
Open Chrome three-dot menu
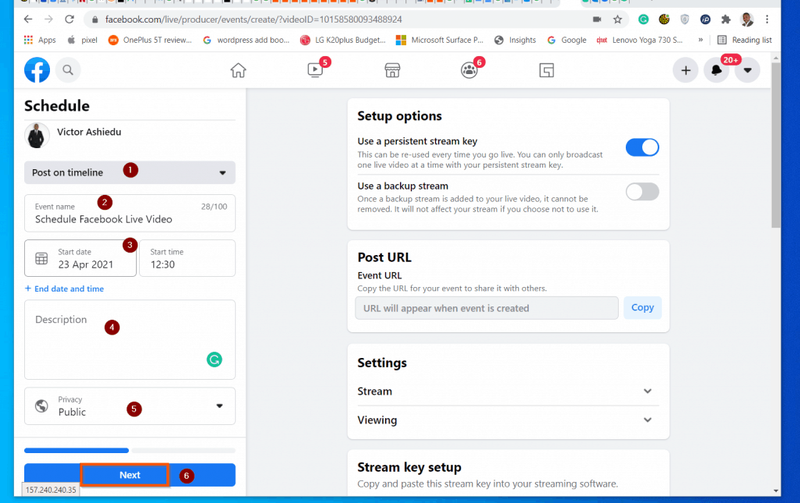pos(767,19)
